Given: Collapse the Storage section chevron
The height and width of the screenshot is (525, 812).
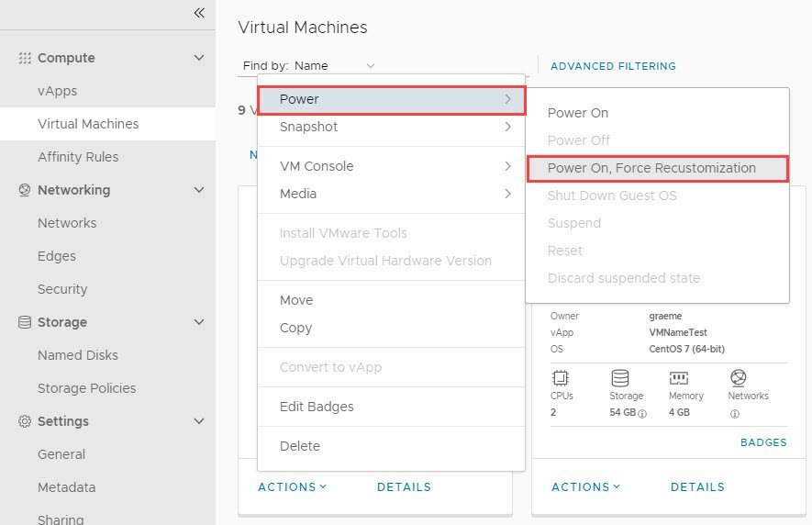Looking at the screenshot, I should click(199, 322).
